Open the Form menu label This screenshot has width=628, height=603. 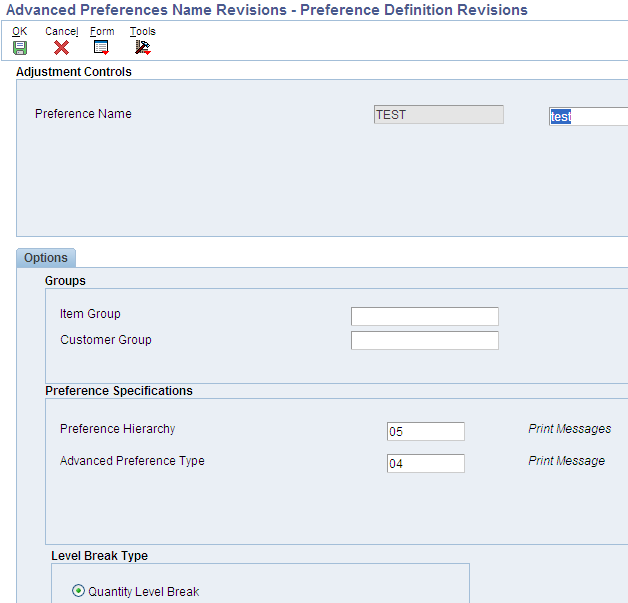102,31
